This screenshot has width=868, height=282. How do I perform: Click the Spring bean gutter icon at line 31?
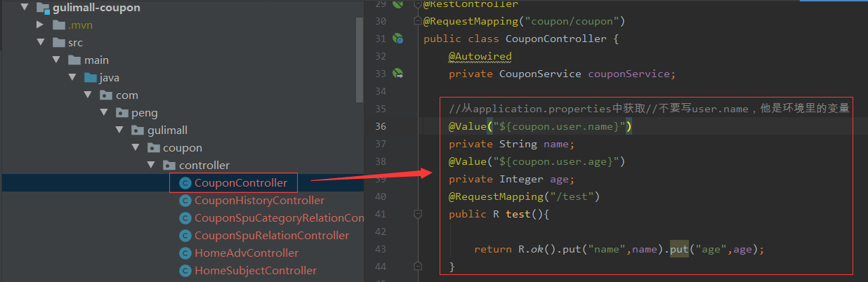tap(397, 39)
